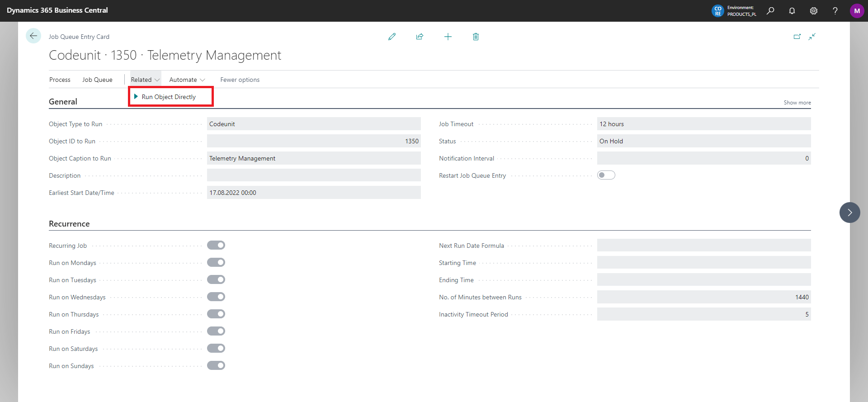This screenshot has width=868, height=402.
Task: Open help with the question mark icon
Action: tap(835, 11)
